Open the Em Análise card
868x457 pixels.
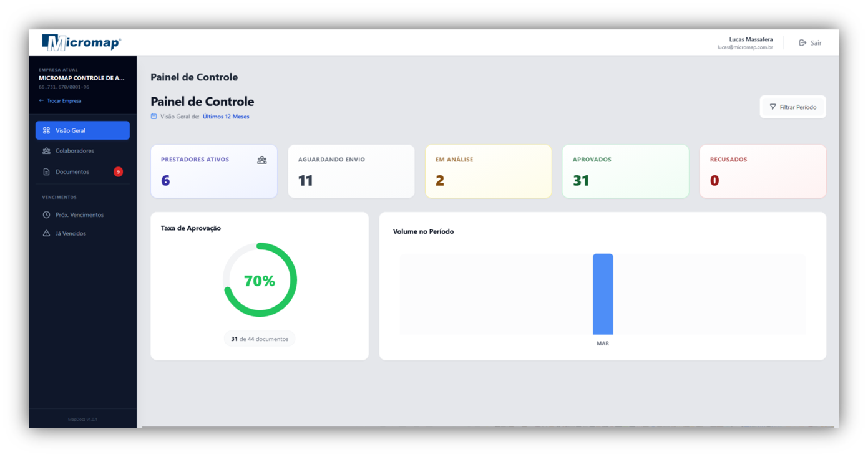pos(488,171)
